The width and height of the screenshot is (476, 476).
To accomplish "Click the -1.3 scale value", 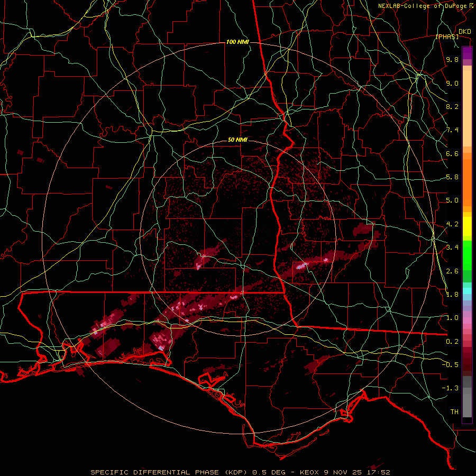I will [450, 388].
